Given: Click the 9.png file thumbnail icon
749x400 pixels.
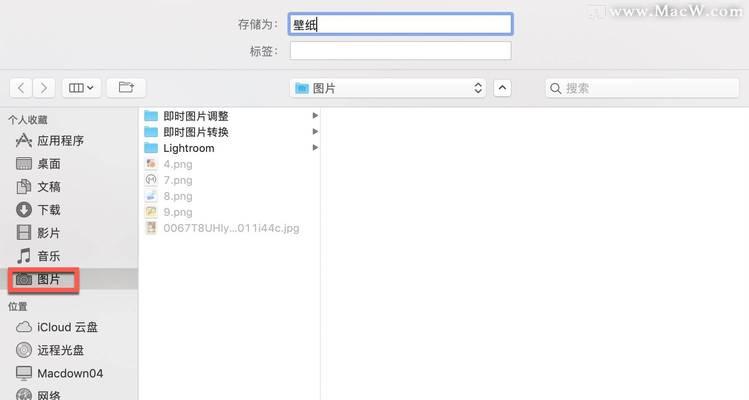Looking at the screenshot, I should pyautogui.click(x=151, y=212).
